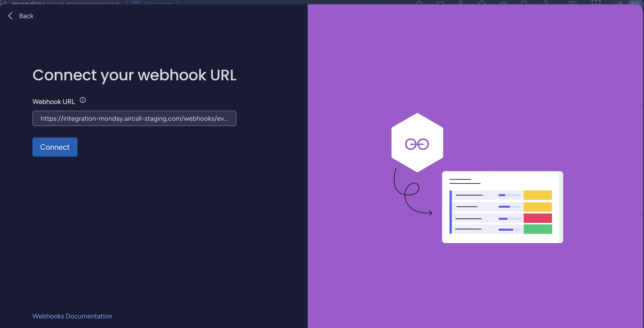
Task: Click the hexagon webhook illustration
Action: 417,143
